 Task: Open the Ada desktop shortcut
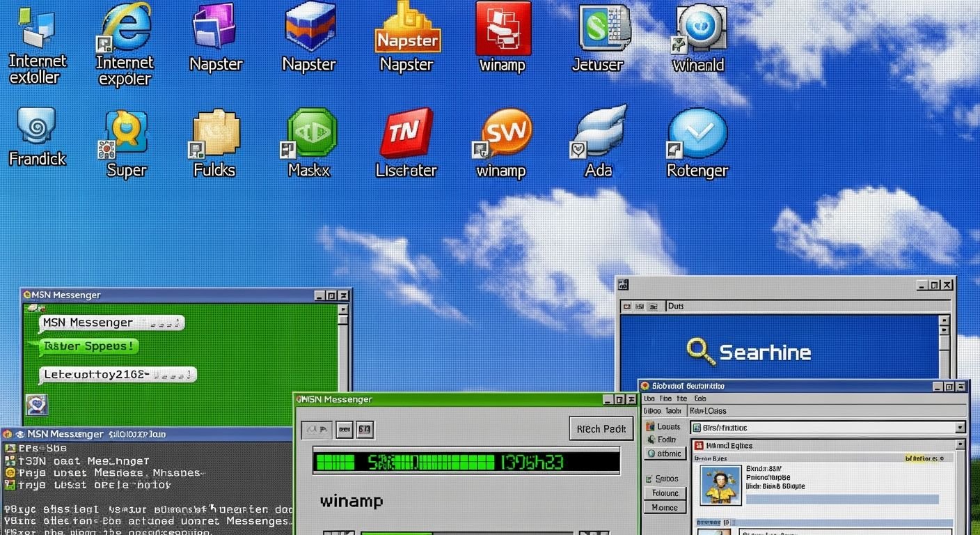click(x=599, y=132)
